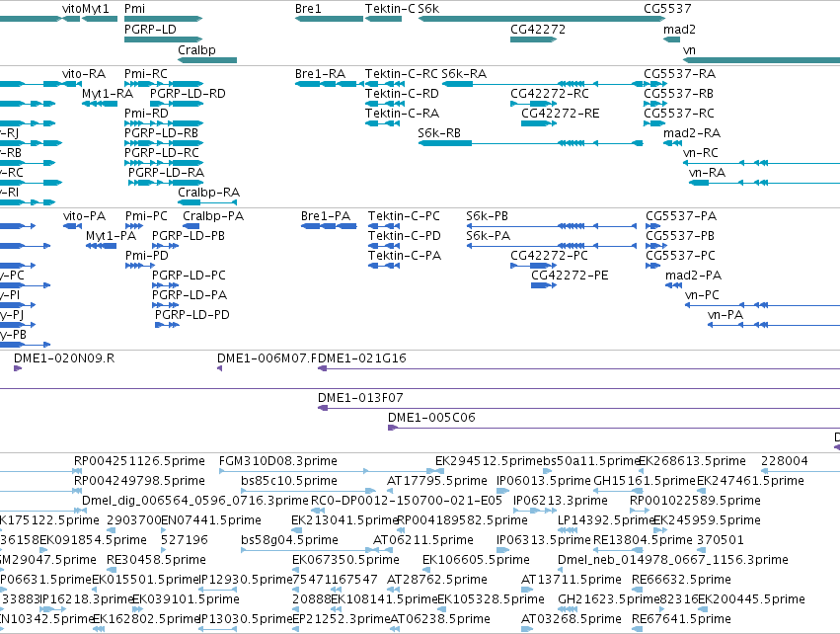Screen dimensions: 840x634
Task: Select protein S6k-PB
Action: pyautogui.click(x=487, y=216)
